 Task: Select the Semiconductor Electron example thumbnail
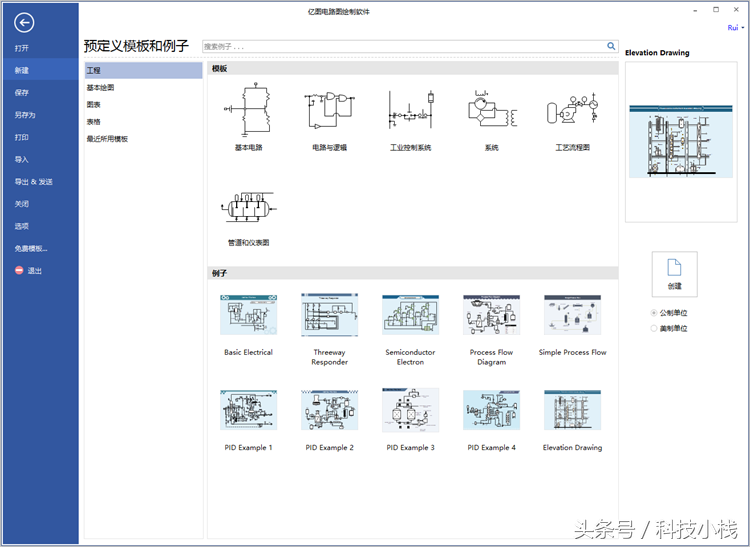410,315
